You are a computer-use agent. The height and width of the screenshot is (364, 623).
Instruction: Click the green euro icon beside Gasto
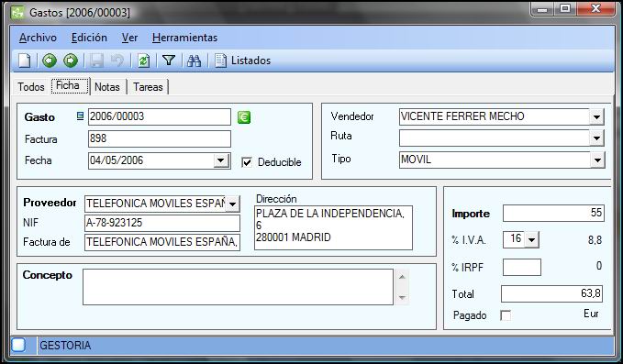point(244,117)
